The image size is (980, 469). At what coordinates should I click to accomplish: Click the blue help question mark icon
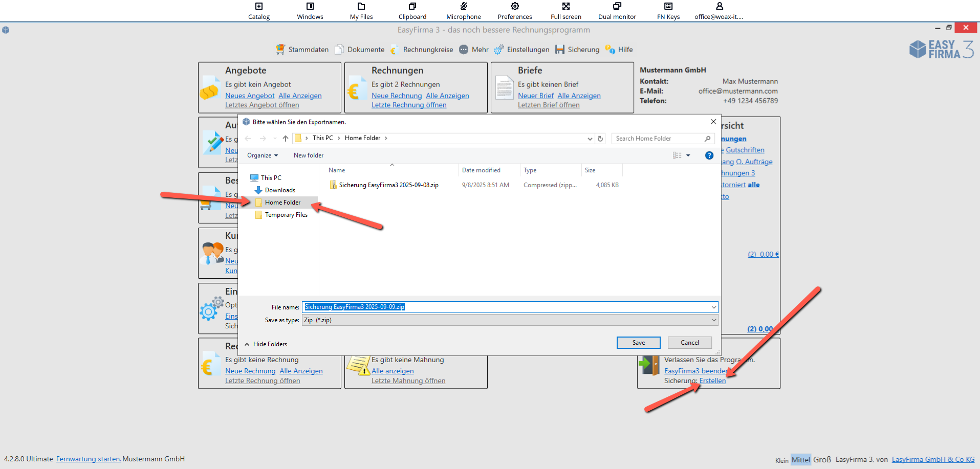(x=709, y=155)
